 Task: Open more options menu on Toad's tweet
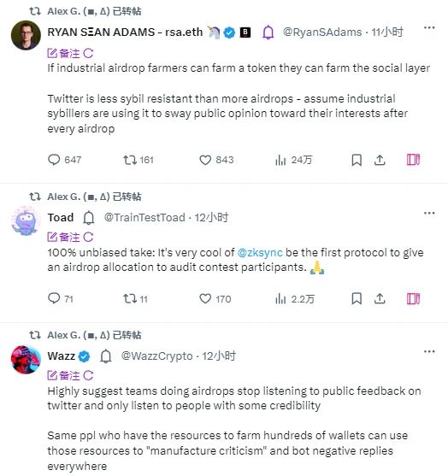429,213
